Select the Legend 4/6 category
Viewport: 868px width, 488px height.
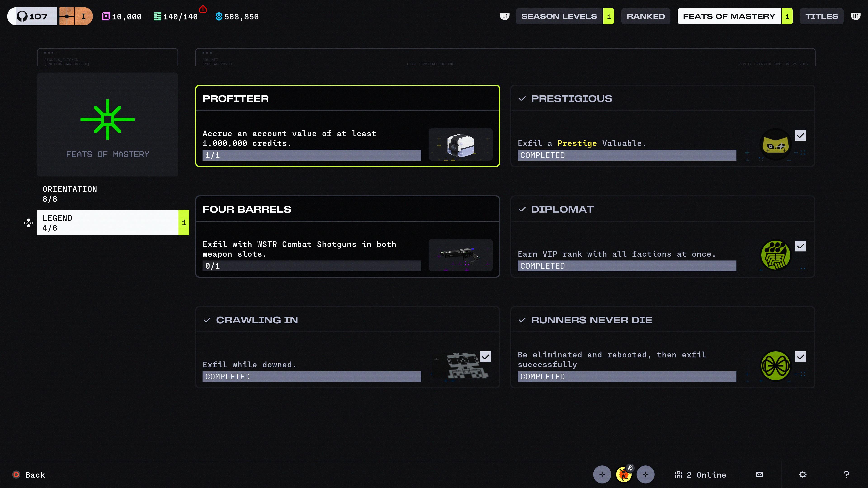coord(113,223)
